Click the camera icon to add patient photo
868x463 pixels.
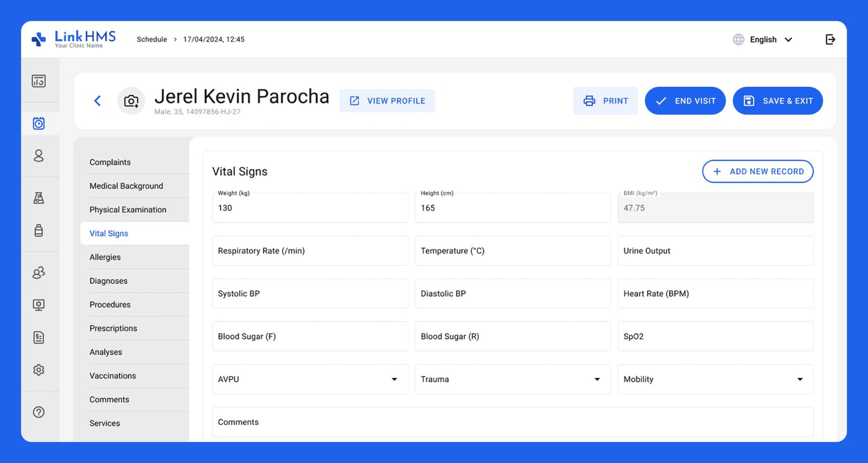pyautogui.click(x=131, y=101)
